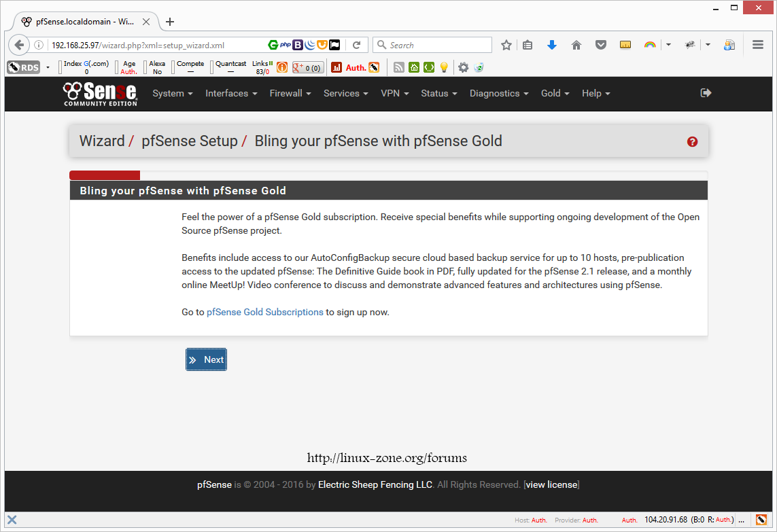Click the Next button
Viewport: 777px width, 532px height.
[x=206, y=359]
